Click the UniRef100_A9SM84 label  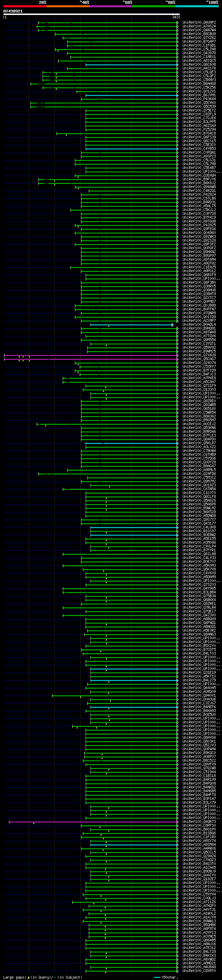(199, 845)
